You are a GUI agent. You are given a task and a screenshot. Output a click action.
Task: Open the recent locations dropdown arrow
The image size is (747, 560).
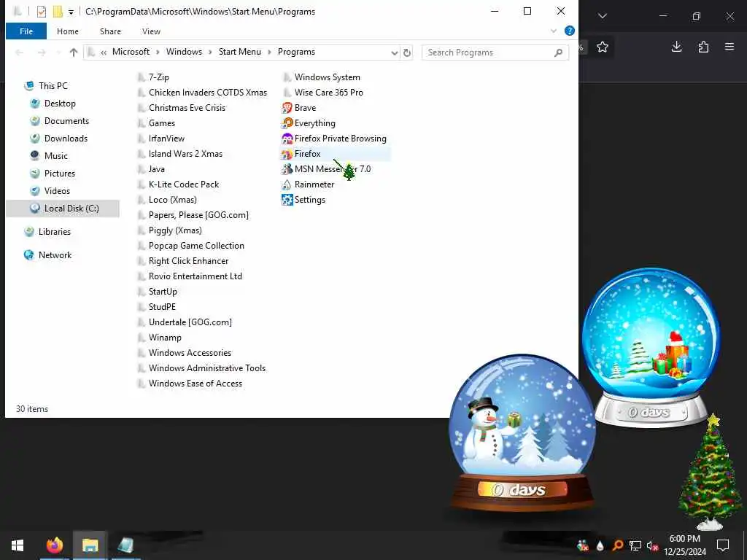58,52
